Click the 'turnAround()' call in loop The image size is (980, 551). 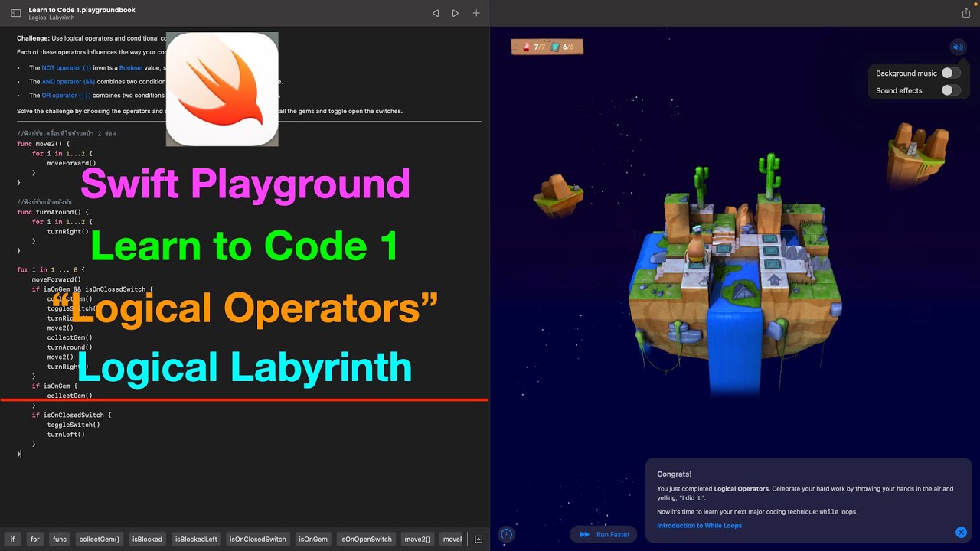(x=70, y=347)
